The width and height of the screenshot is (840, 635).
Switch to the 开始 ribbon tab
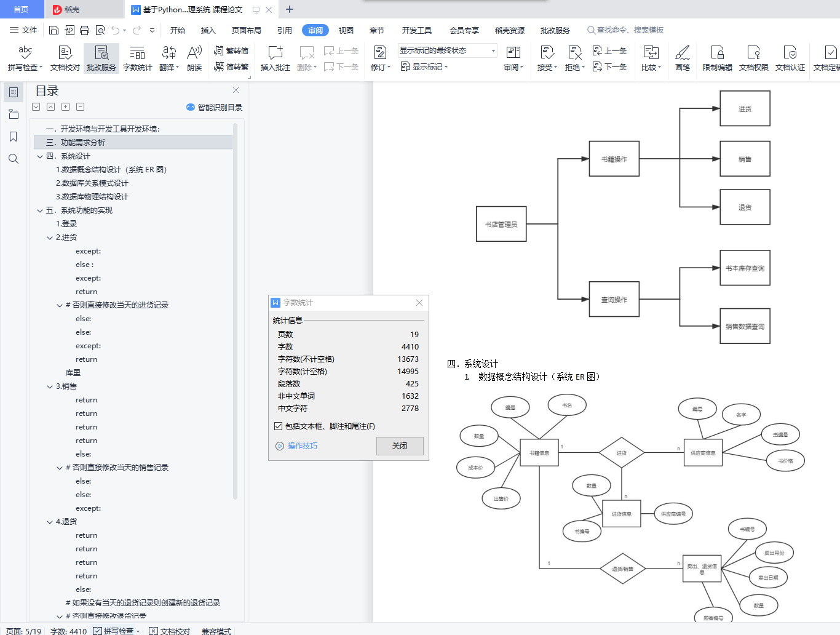click(x=178, y=30)
